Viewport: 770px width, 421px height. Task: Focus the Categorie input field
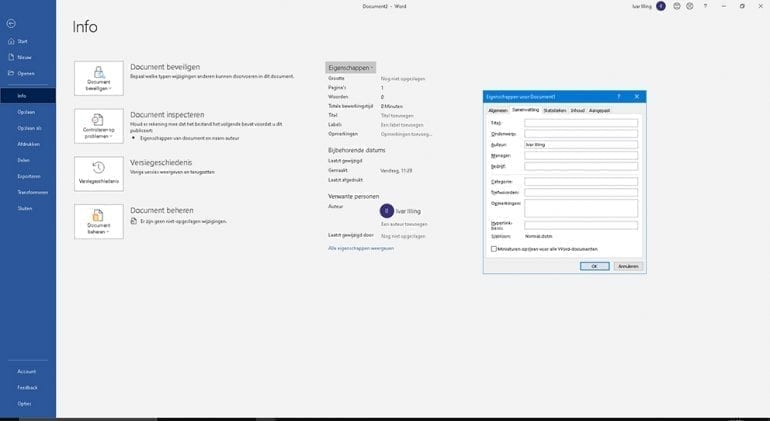click(581, 181)
